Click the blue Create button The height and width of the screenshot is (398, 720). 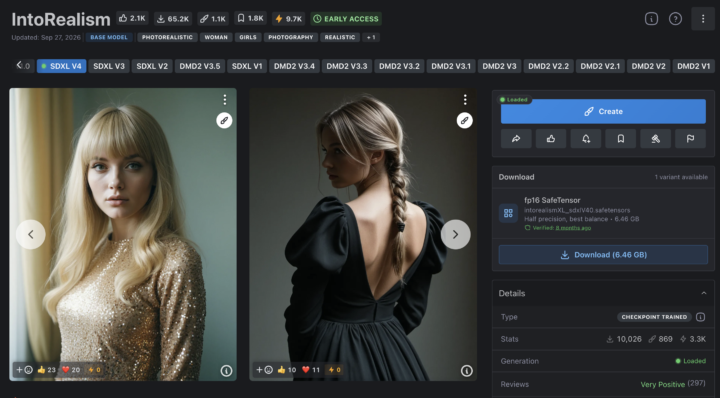tap(603, 112)
